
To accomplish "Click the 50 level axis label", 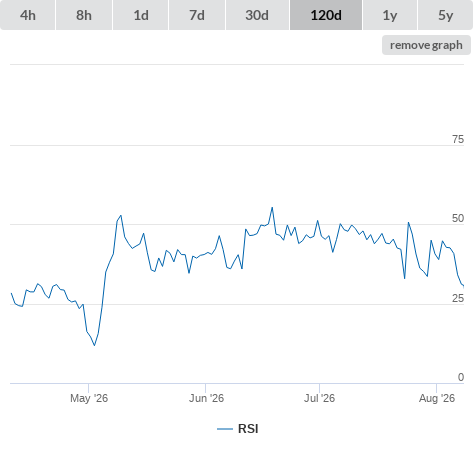I will [458, 218].
